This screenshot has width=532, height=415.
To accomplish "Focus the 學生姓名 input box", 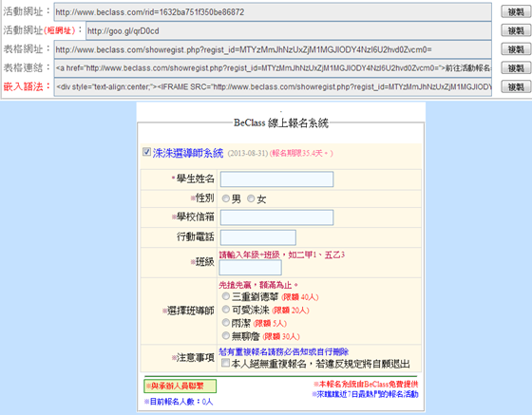I will (276, 179).
